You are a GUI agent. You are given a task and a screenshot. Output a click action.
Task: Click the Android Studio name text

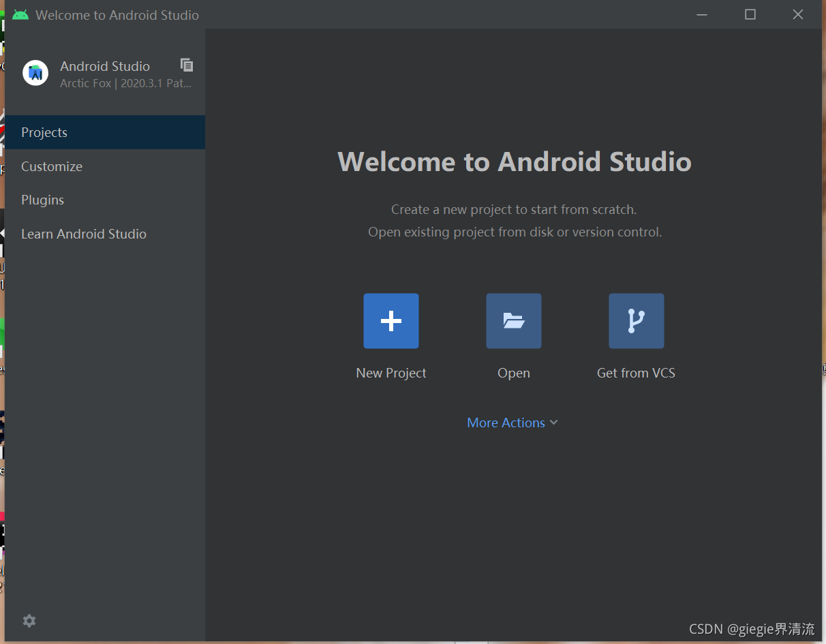click(105, 66)
